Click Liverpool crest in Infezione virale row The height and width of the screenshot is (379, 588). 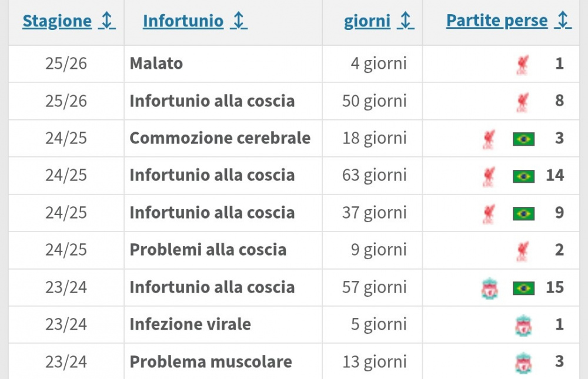point(522,325)
